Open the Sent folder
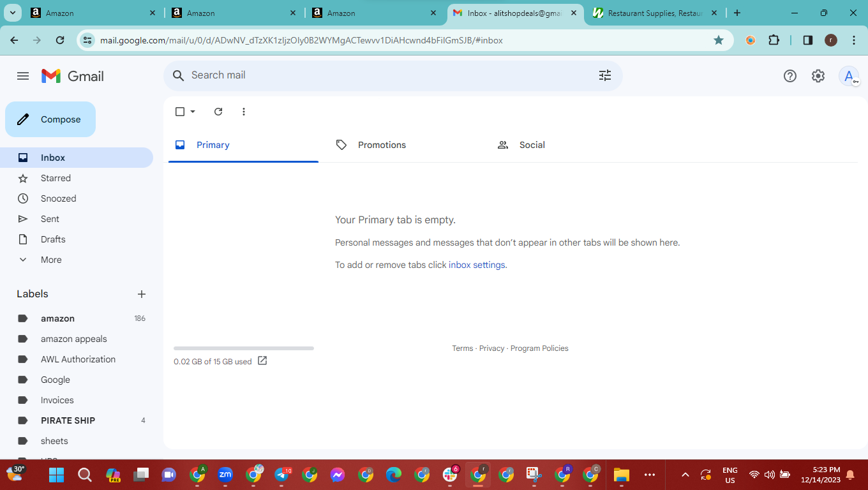Viewport: 868px width, 490px height. pyautogui.click(x=77, y=219)
